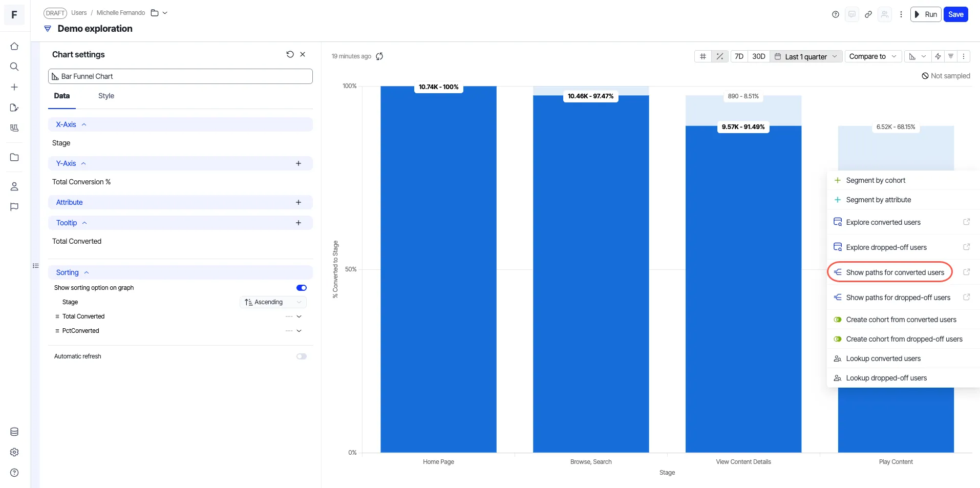Click the lightning bolt toolbar icon
Viewport: 980px width, 488px height.
(x=938, y=56)
